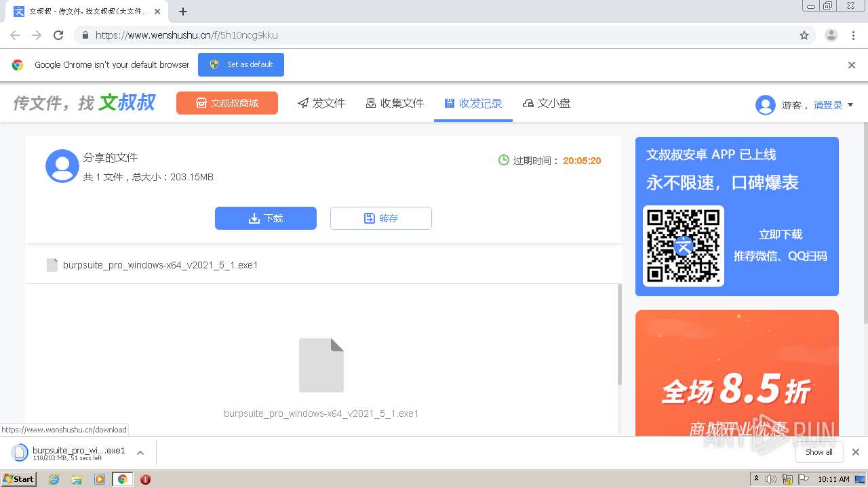Open the 文小盘 tab
Screen dimensions: 868x488
coord(547,103)
